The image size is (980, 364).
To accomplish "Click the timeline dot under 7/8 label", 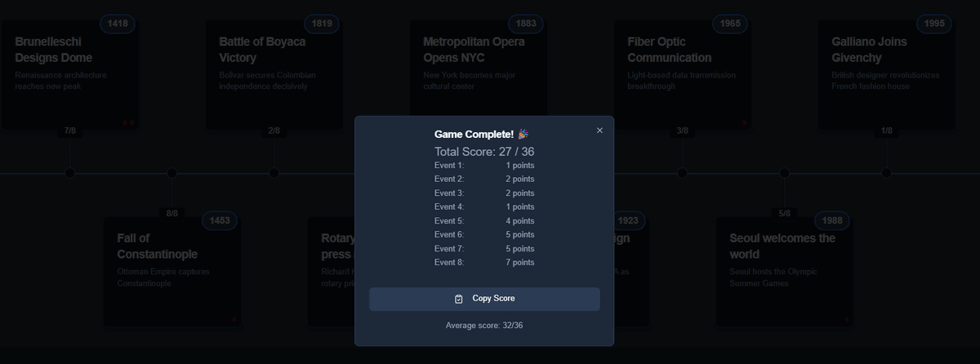I will tap(69, 173).
